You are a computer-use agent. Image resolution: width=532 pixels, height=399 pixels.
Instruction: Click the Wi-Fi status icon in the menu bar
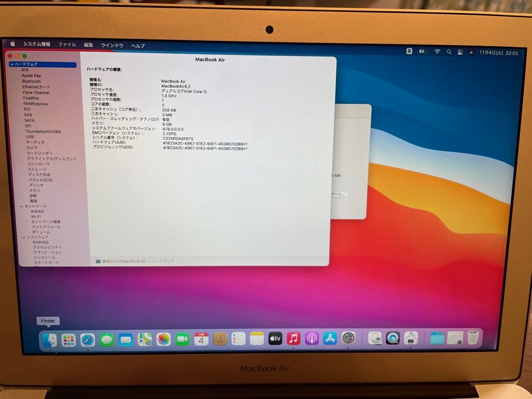coord(437,51)
